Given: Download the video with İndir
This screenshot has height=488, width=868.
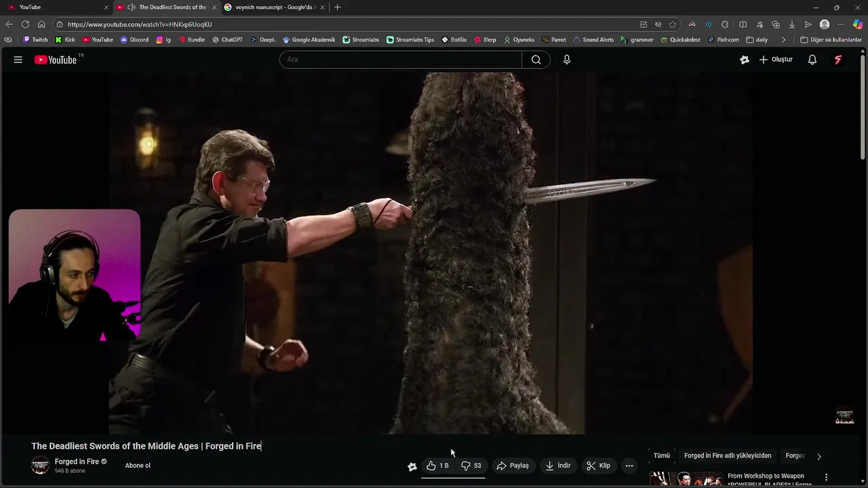Looking at the screenshot, I should click(558, 466).
